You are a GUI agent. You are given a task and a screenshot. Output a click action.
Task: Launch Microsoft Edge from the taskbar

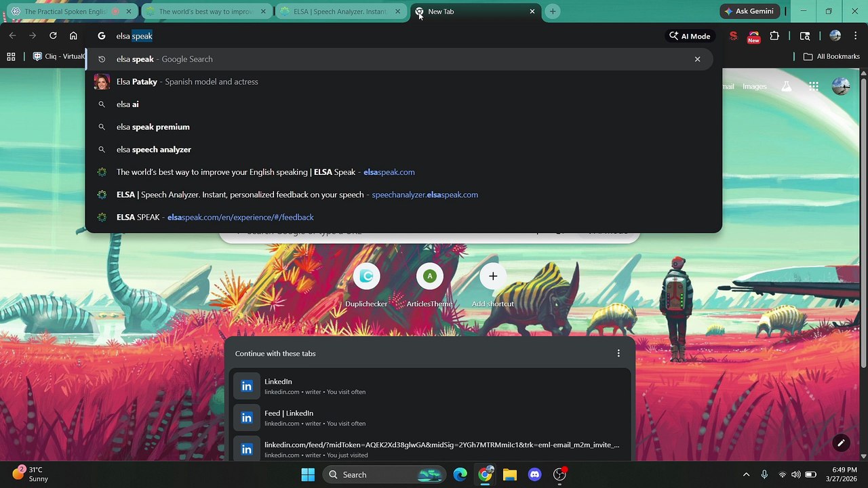(x=460, y=474)
